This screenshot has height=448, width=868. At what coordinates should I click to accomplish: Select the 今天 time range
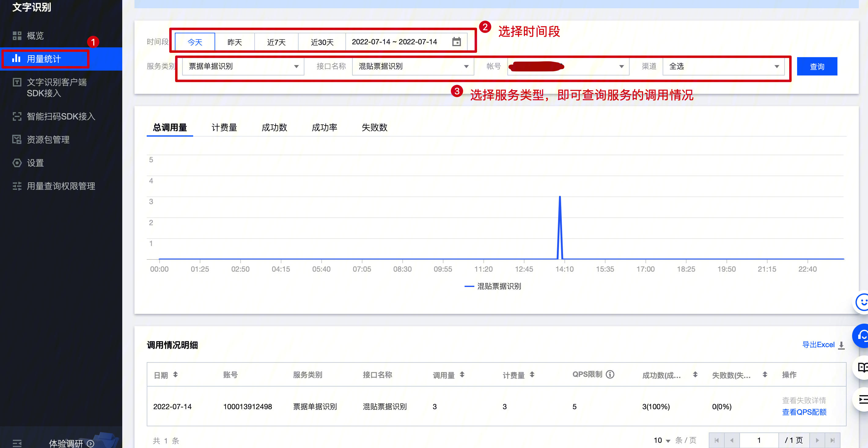[x=195, y=42]
